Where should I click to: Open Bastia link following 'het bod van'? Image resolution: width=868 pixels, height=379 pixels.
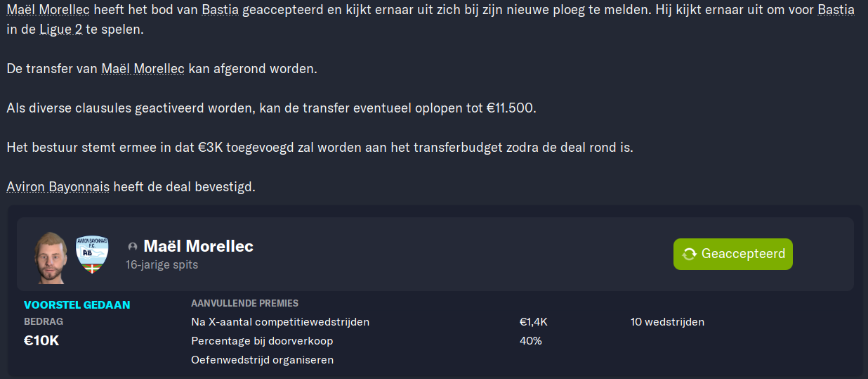click(219, 11)
